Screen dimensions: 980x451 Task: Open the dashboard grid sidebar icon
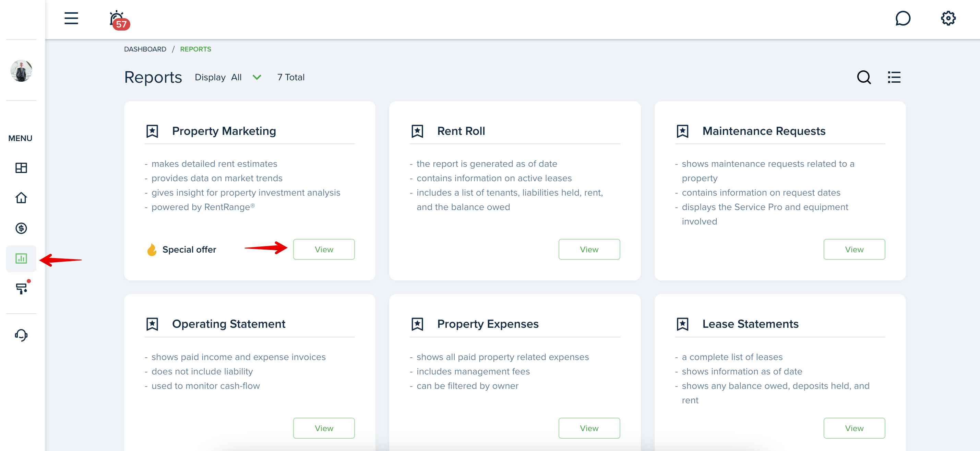[21, 167]
